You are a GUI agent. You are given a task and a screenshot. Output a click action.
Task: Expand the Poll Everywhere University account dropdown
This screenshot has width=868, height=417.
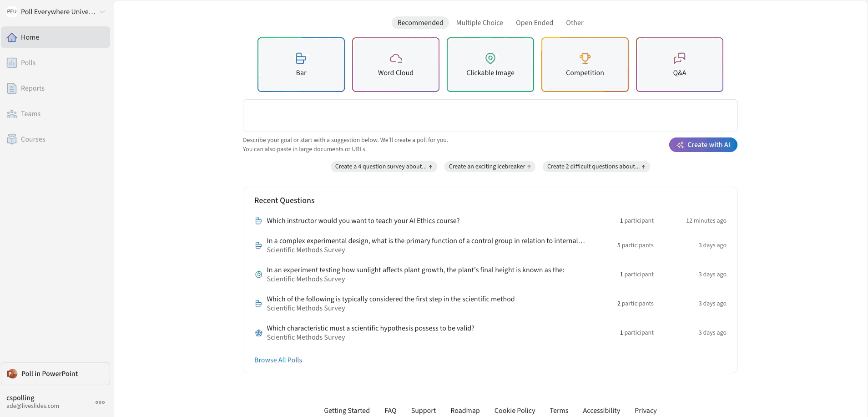pyautogui.click(x=56, y=12)
